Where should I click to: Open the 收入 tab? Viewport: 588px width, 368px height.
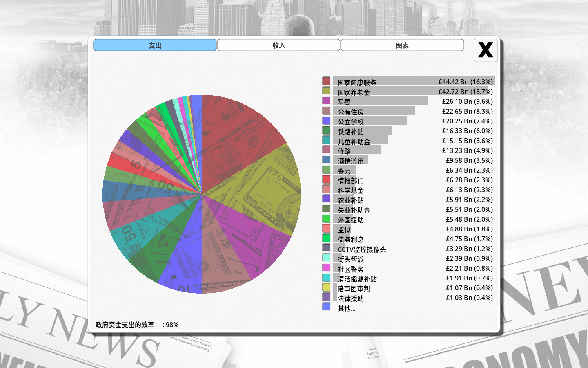[x=278, y=45]
